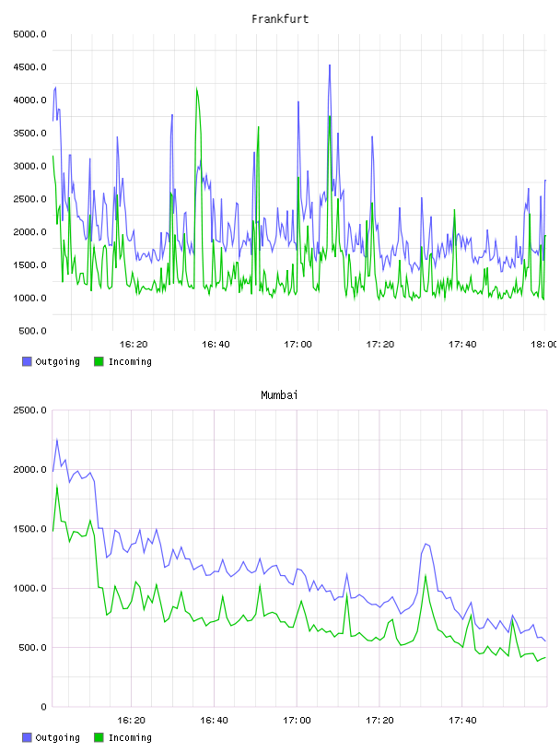Click the Incoming label under Frankfurt chart
Screen dimensions: 560x752
tap(130, 362)
